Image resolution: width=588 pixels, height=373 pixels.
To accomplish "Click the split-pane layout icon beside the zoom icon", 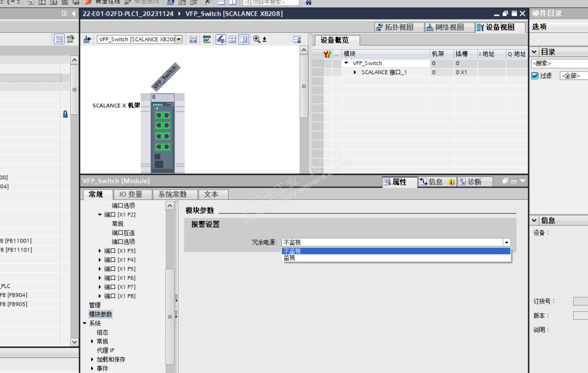I will click(244, 39).
